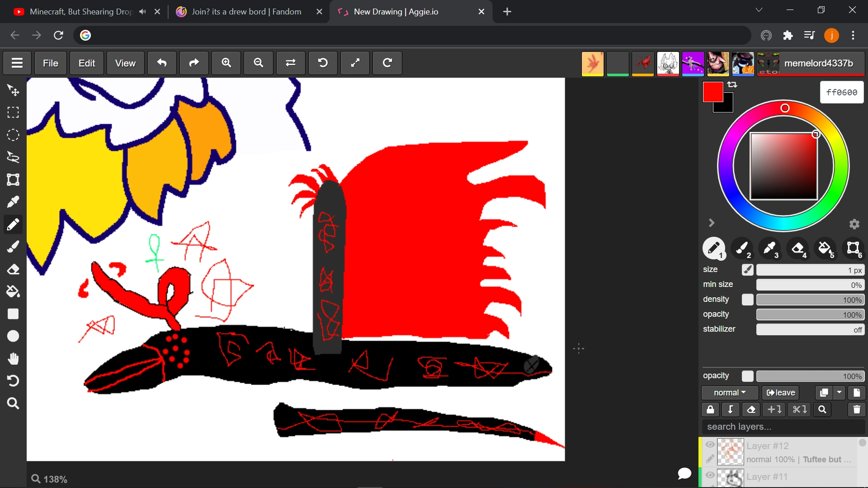
Task: Click the leave layer button
Action: [781, 393]
